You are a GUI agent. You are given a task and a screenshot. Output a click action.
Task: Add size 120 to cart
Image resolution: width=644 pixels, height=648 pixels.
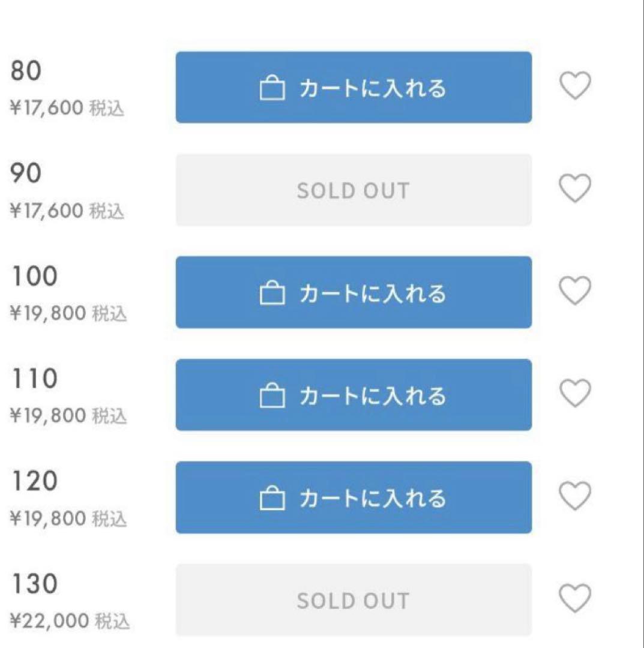[x=354, y=497]
